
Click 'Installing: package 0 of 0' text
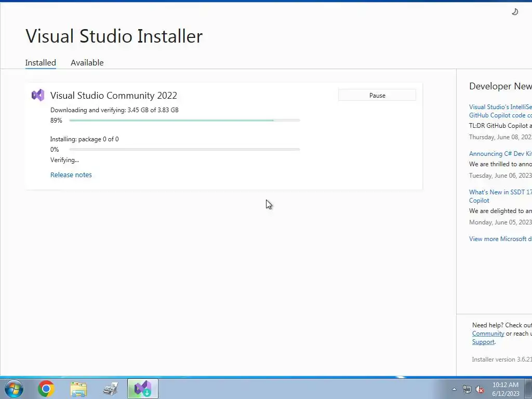pyautogui.click(x=85, y=139)
